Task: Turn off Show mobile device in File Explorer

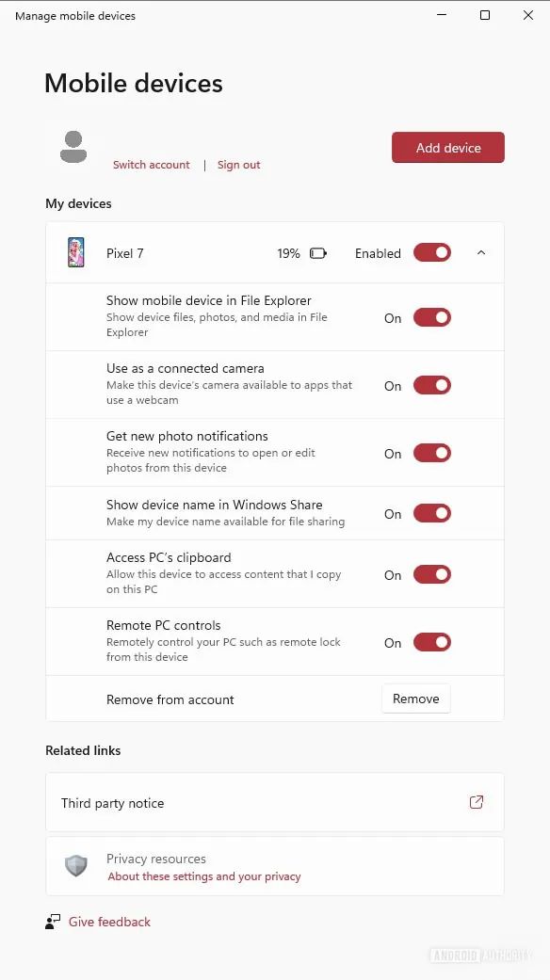Action: point(431,317)
